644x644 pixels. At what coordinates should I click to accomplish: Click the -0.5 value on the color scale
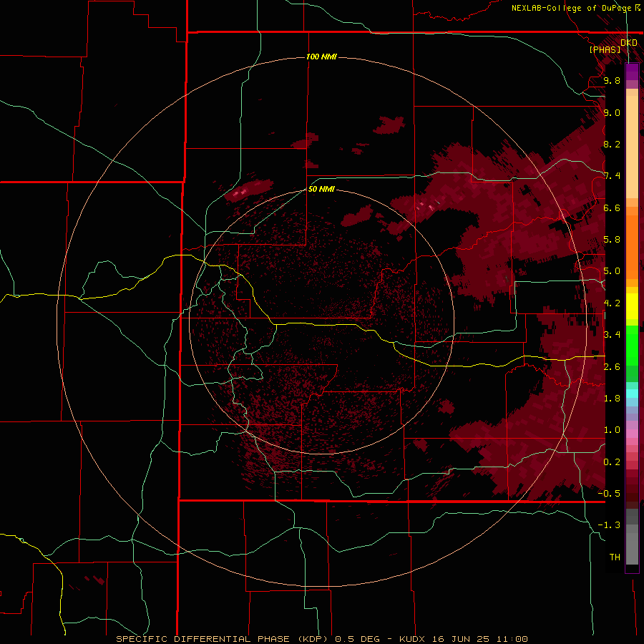coord(609,494)
